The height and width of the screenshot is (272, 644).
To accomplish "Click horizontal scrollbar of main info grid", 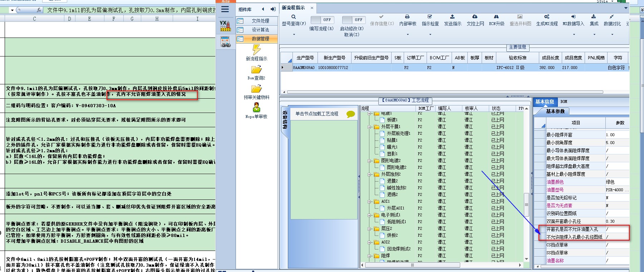I will point(445,92).
